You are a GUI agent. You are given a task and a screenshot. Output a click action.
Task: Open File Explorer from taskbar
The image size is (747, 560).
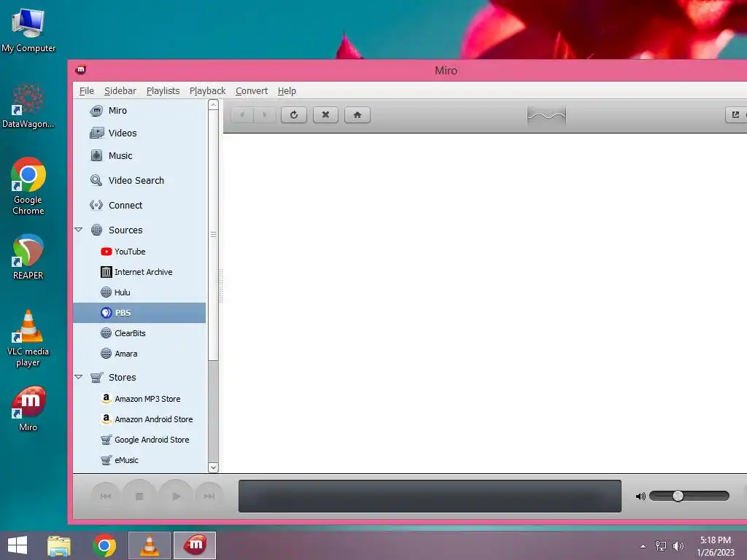pyautogui.click(x=59, y=545)
